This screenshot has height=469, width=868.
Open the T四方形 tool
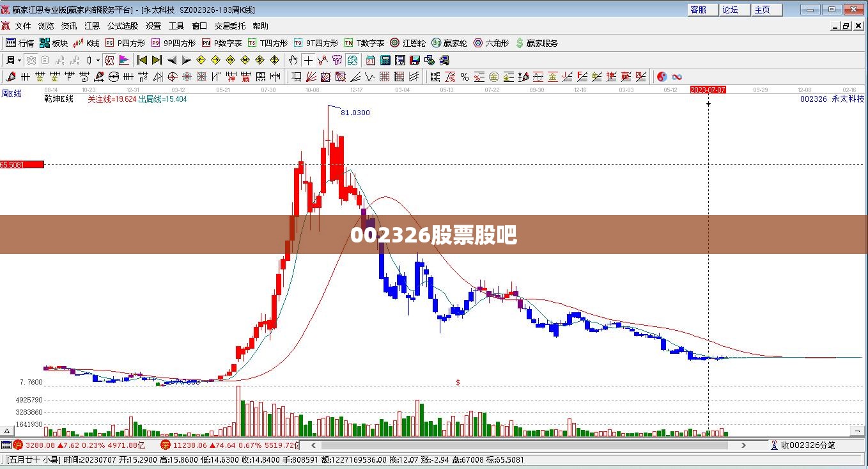[x=268, y=43]
